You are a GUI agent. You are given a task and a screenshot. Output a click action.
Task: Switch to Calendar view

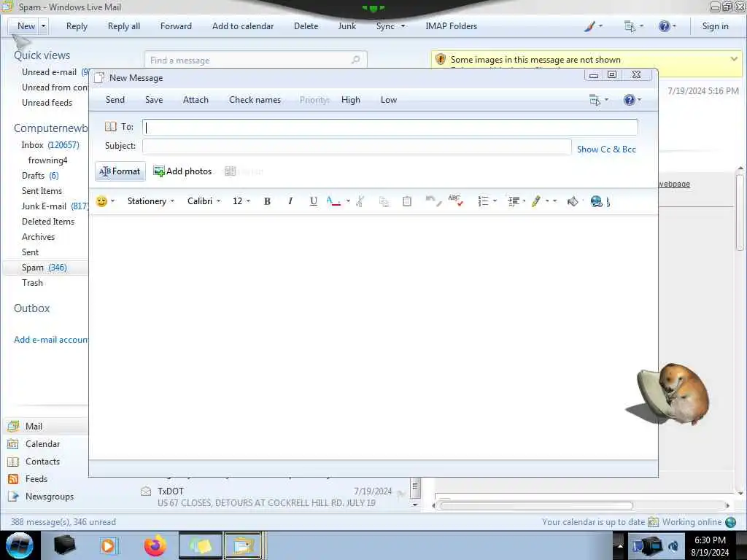pos(42,444)
